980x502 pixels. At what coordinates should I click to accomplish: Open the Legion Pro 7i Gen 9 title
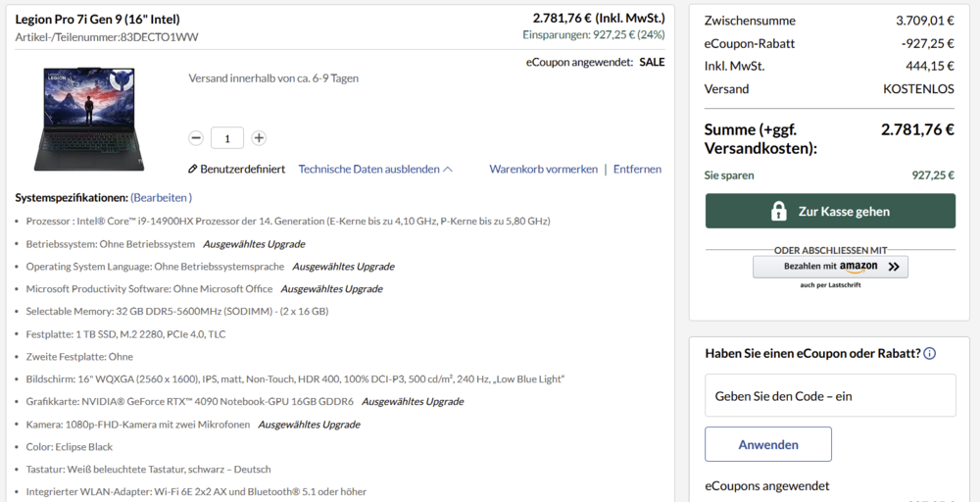98,20
